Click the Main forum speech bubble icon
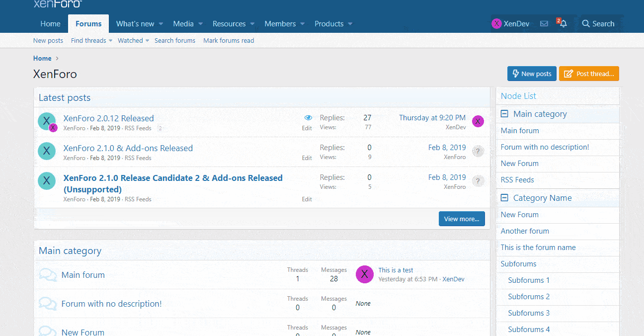This screenshot has width=644, height=336. click(48, 275)
